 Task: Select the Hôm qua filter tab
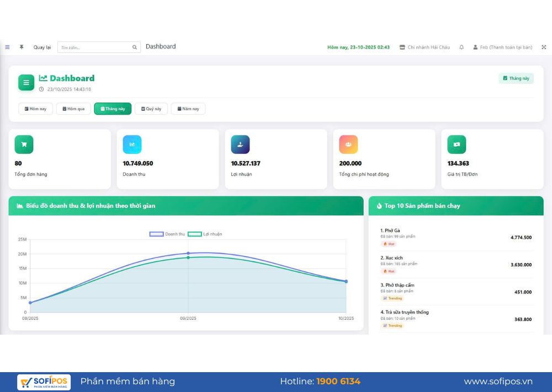click(x=73, y=109)
